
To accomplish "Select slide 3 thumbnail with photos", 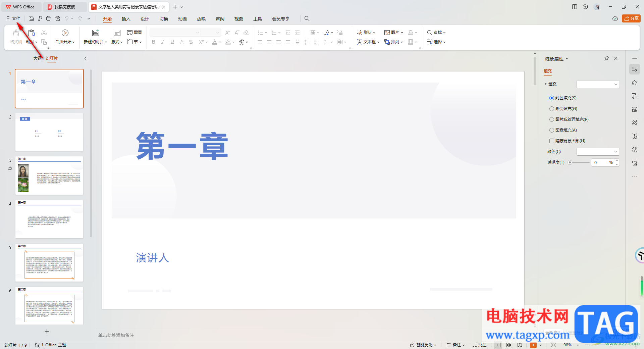I will (49, 175).
